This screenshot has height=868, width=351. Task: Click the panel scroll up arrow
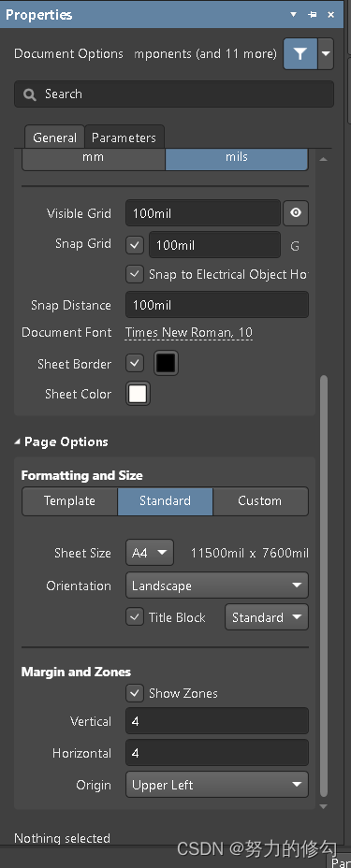point(324,159)
